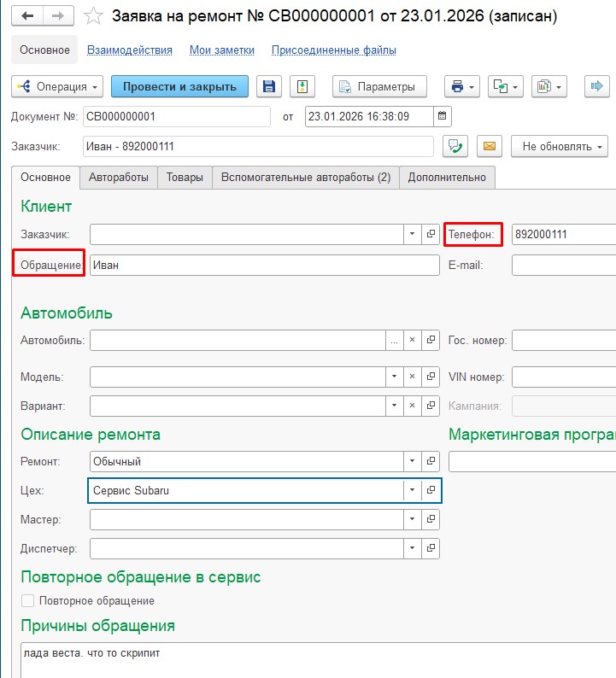Screen dimensions: 616x678
Task: Open the reports icon menu
Action: [x=549, y=86]
